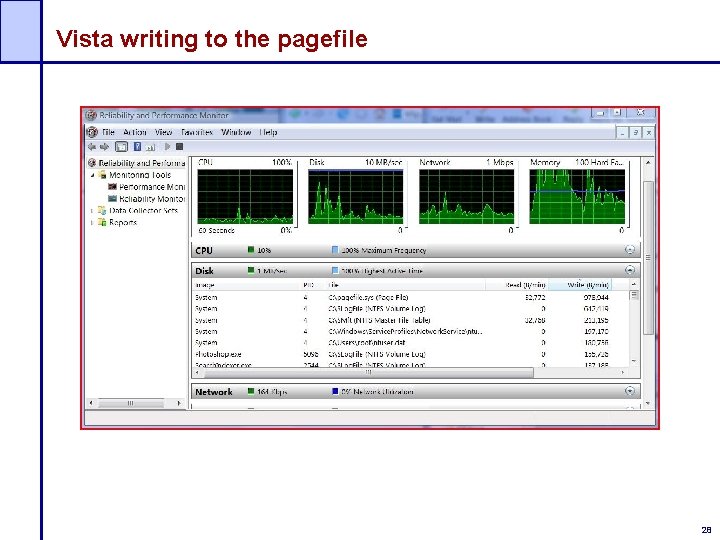Toggle the show/hide console tree button
The width and height of the screenshot is (720, 540).
pos(121,146)
